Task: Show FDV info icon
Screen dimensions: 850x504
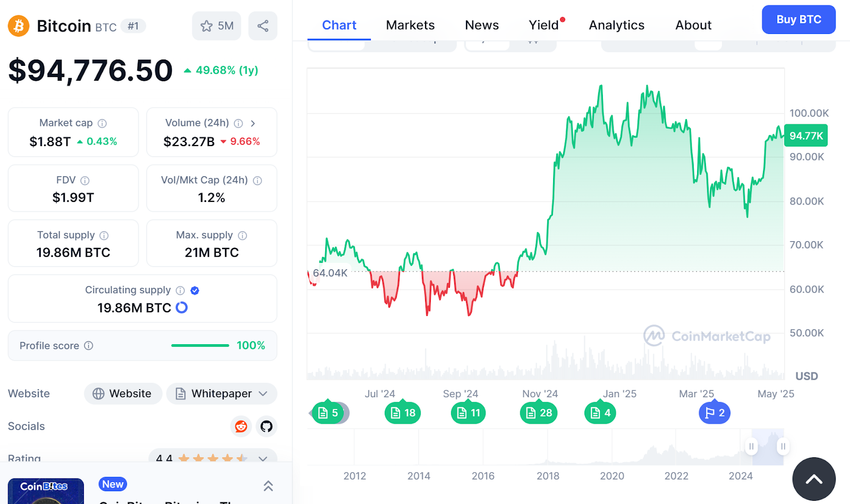Action: coord(84,181)
